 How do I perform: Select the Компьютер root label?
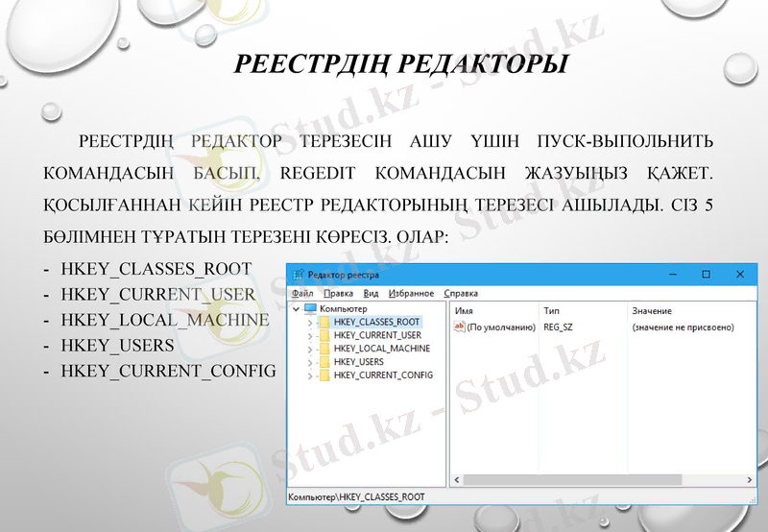point(344,308)
